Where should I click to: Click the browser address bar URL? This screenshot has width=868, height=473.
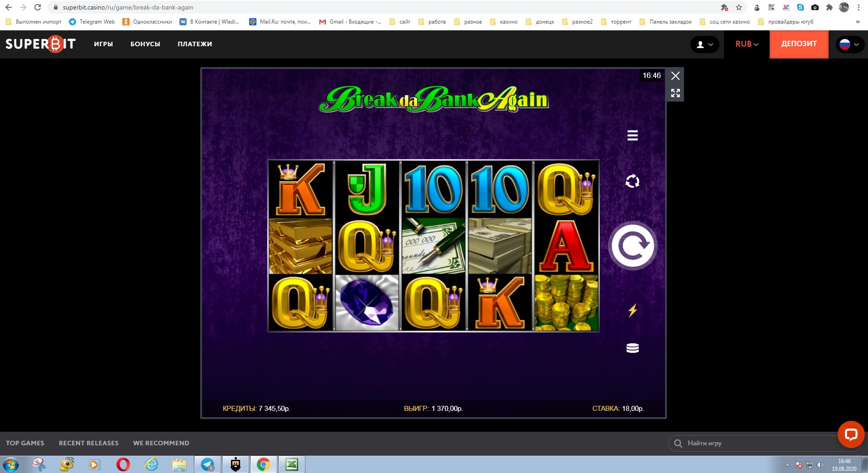pos(128,7)
